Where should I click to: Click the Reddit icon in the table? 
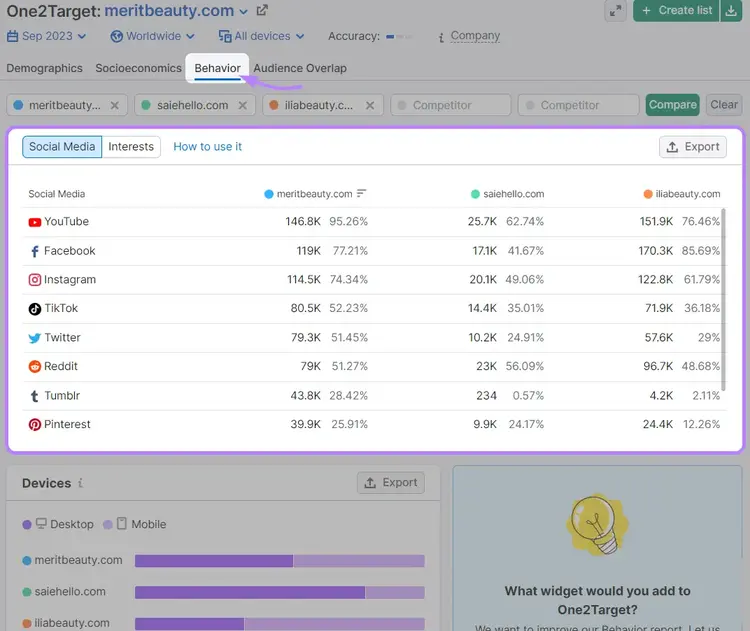point(34,367)
